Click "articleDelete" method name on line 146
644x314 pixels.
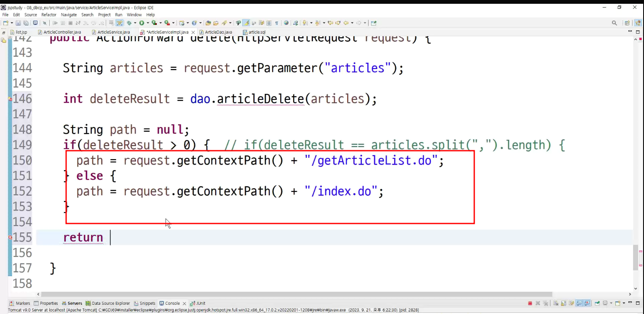[260, 99]
